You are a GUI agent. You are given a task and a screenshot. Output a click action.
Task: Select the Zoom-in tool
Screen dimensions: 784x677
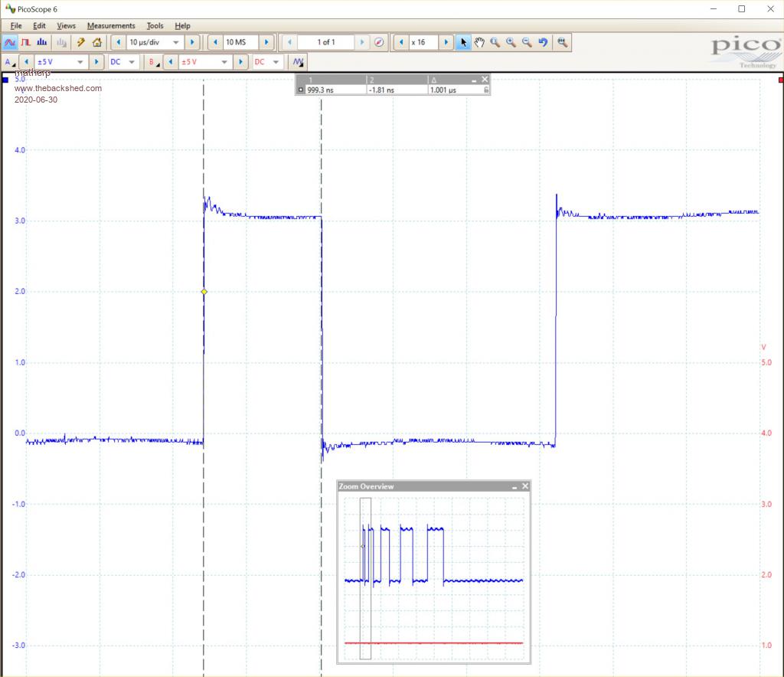(511, 42)
